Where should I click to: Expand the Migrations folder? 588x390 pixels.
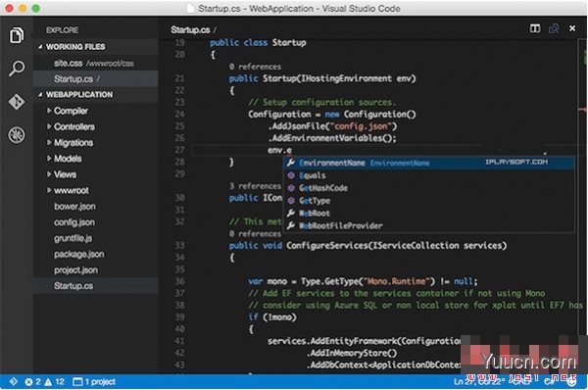49,142
